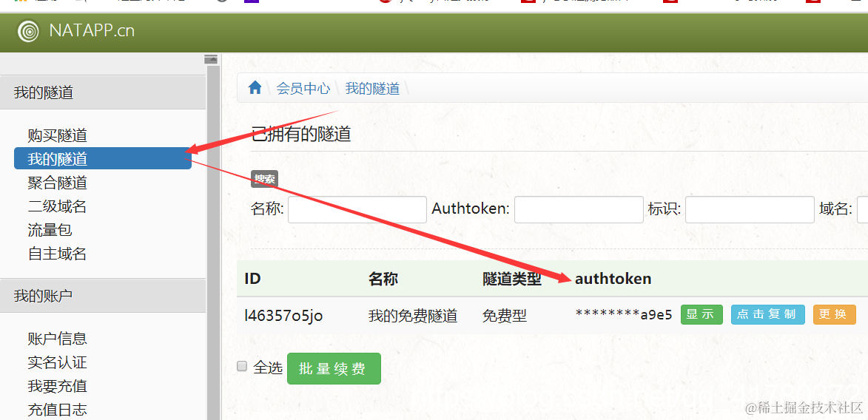Open 充值日志 in the sidebar

tap(58, 410)
